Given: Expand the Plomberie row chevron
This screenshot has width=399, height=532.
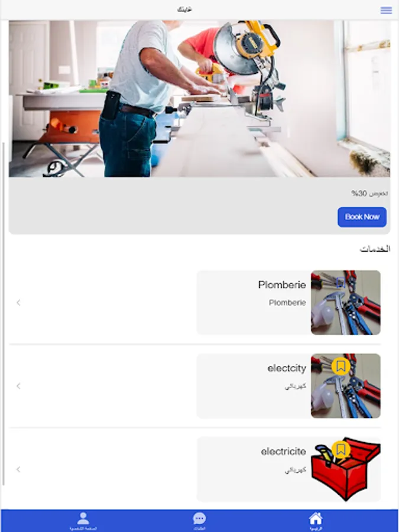Looking at the screenshot, I should pyautogui.click(x=19, y=302).
